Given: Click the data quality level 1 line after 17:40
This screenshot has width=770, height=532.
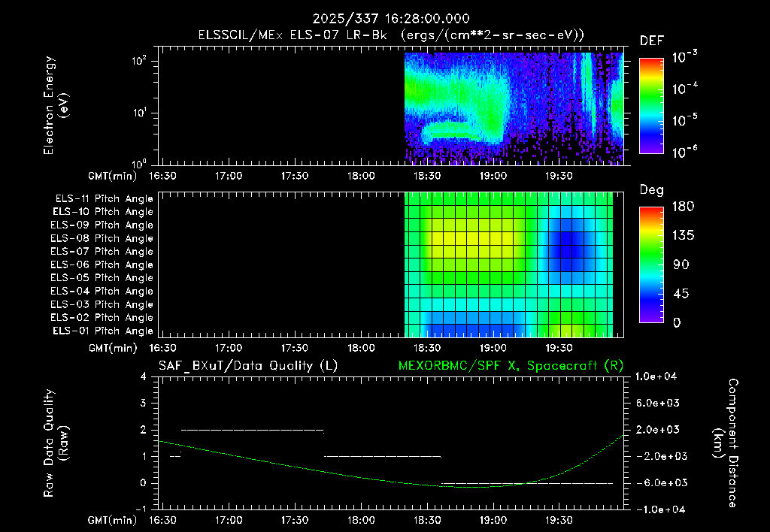Looking at the screenshot, I should (383, 456).
